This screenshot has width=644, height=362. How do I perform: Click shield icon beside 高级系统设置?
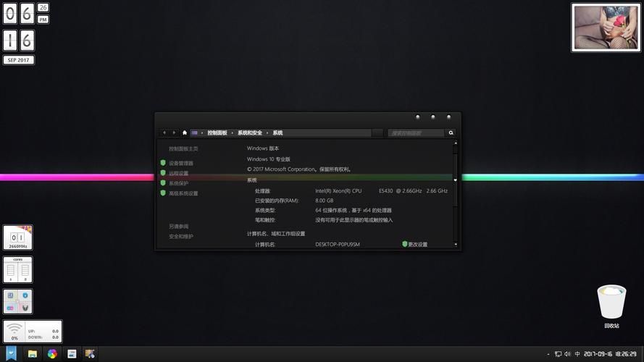[x=163, y=193]
